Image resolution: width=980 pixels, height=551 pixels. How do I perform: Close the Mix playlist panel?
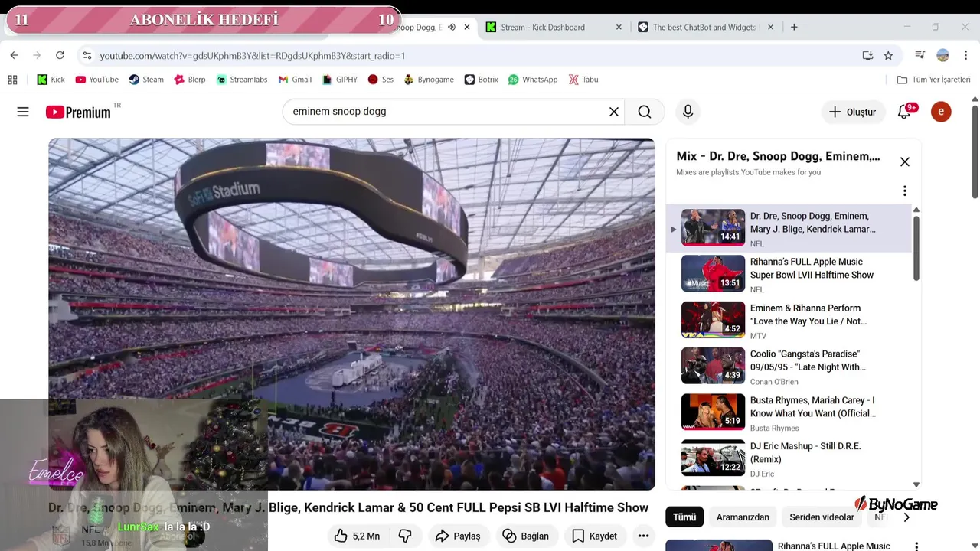coord(904,161)
